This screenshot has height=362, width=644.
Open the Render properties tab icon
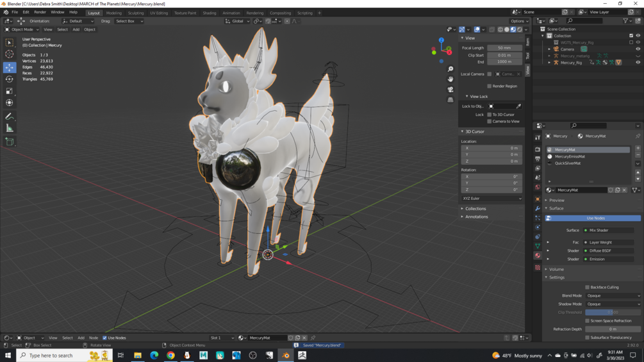tap(538, 149)
